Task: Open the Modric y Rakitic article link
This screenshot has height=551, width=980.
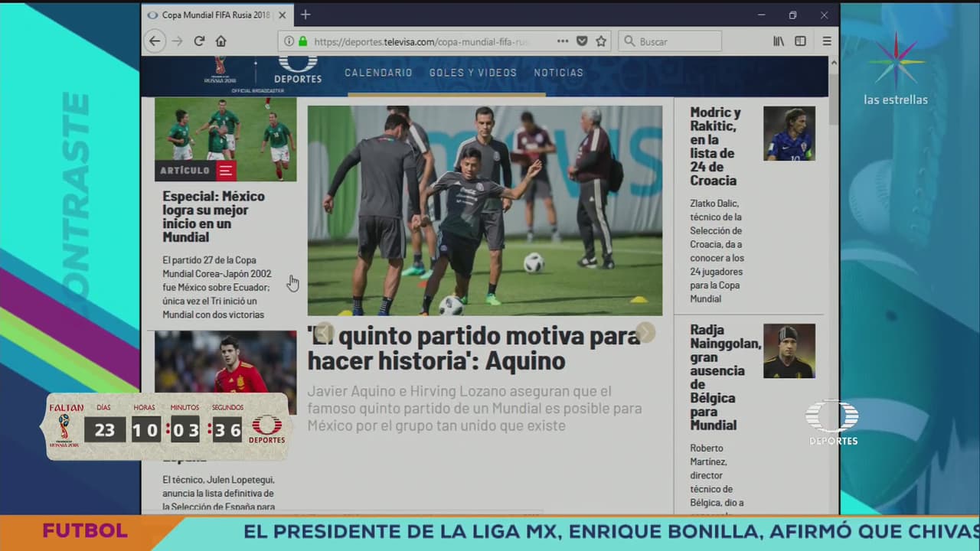Action: [715, 146]
